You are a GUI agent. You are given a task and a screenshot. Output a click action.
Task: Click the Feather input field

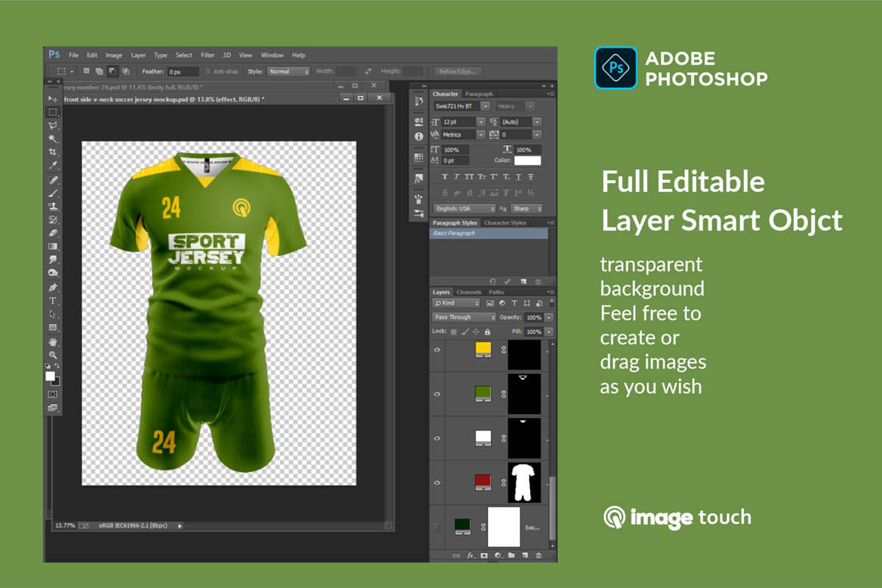pyautogui.click(x=183, y=71)
